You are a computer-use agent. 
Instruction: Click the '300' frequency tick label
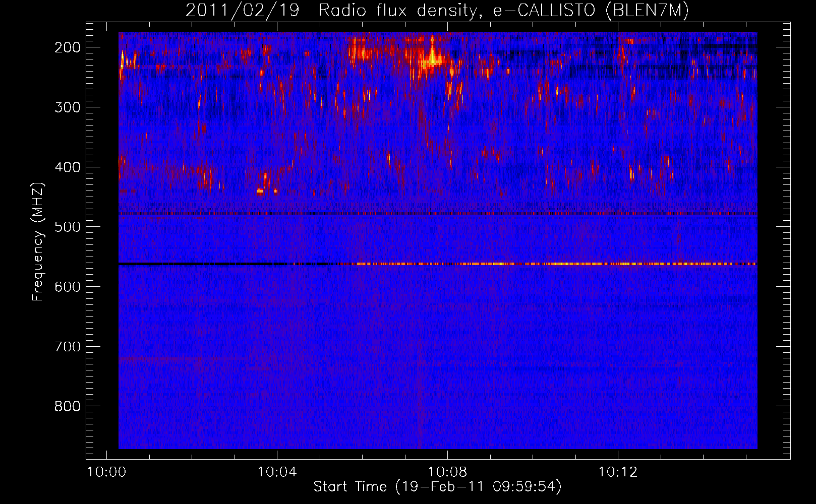(68, 107)
